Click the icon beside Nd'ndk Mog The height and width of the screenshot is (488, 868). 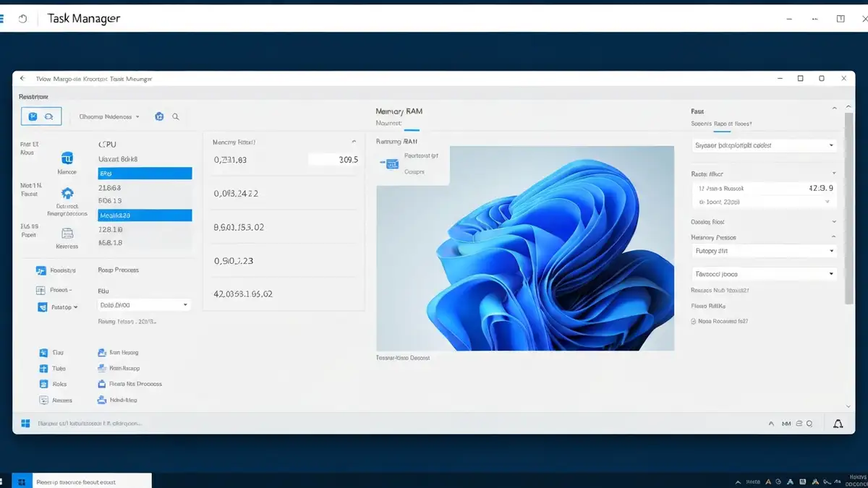[102, 400]
